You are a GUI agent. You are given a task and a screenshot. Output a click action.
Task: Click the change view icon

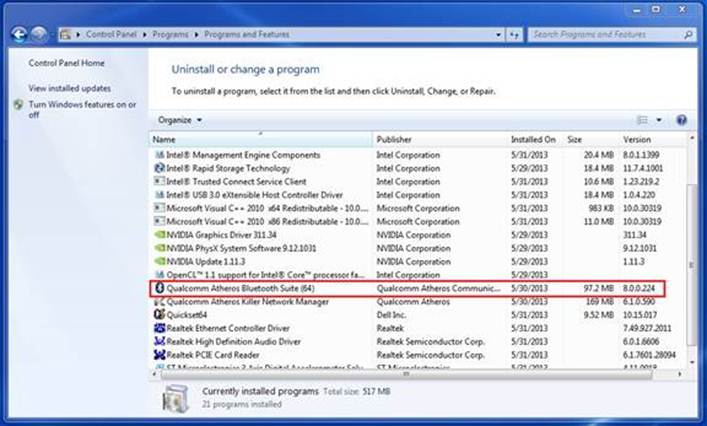click(x=642, y=120)
